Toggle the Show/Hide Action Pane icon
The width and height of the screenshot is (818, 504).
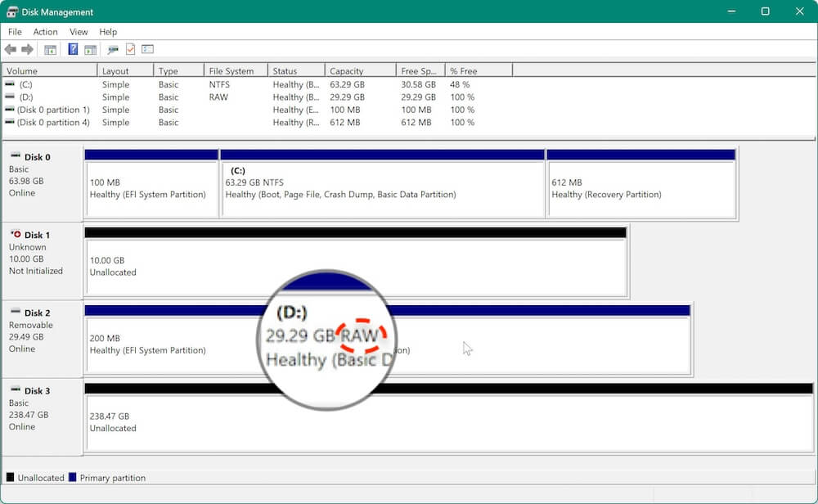pos(91,49)
